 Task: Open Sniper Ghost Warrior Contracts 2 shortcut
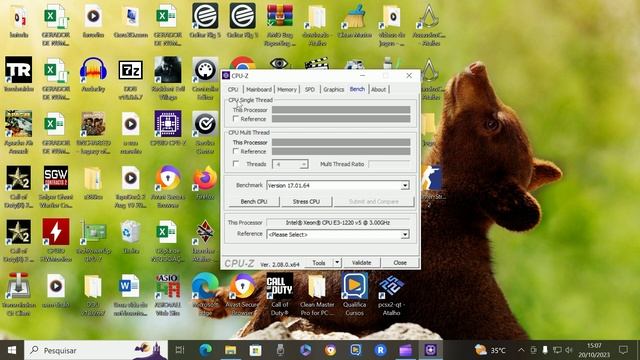(x=56, y=187)
